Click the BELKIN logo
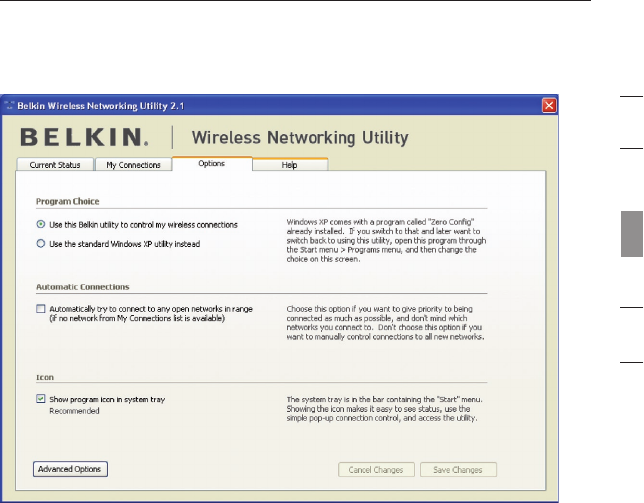Screen dimensions: 644x503 [x=84, y=137]
